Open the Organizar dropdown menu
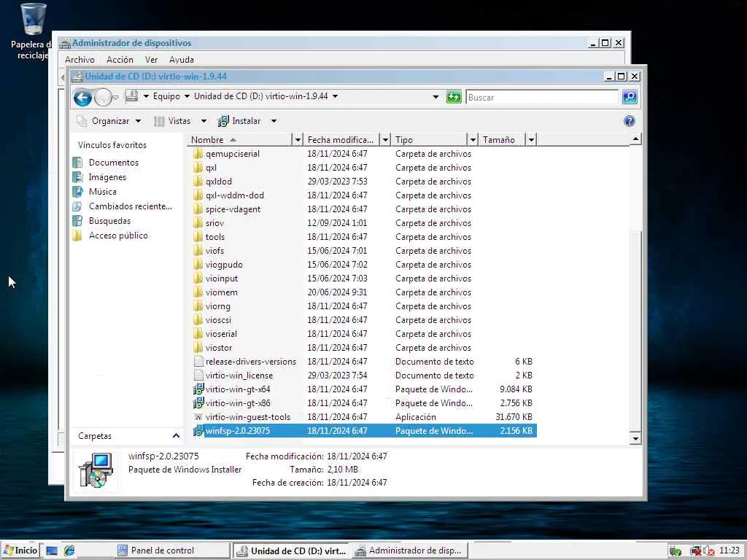This screenshot has width=747, height=560. (110, 121)
